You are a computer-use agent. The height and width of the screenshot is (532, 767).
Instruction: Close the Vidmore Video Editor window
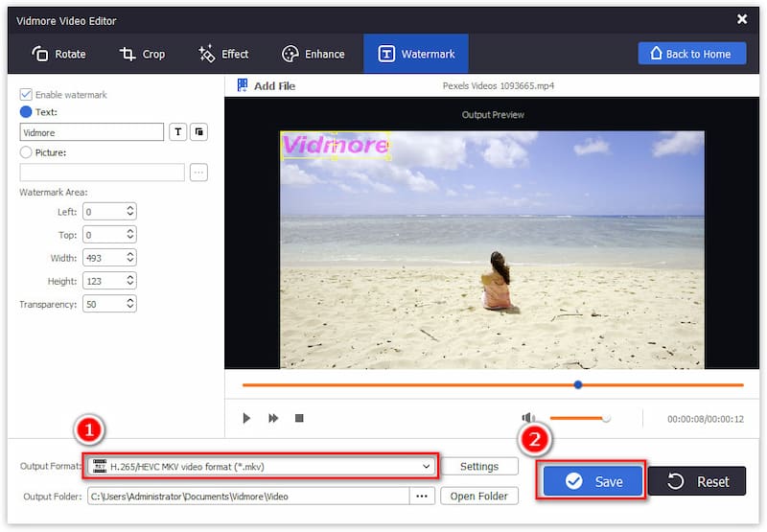pos(742,19)
